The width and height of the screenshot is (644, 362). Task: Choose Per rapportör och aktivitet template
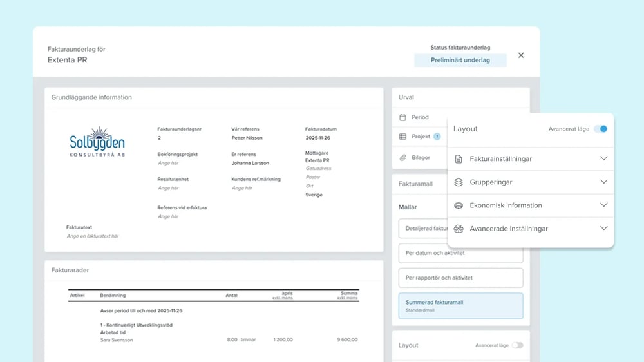tap(460, 278)
